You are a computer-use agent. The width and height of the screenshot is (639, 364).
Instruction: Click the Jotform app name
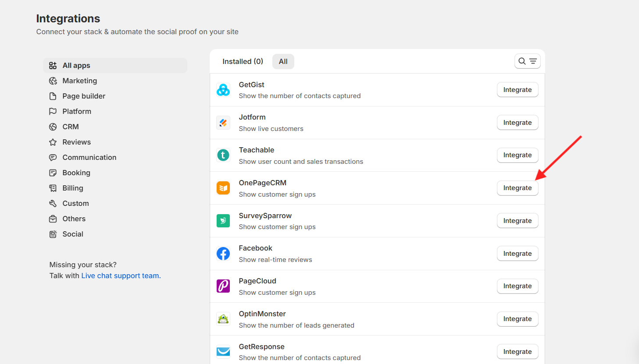[x=252, y=117]
